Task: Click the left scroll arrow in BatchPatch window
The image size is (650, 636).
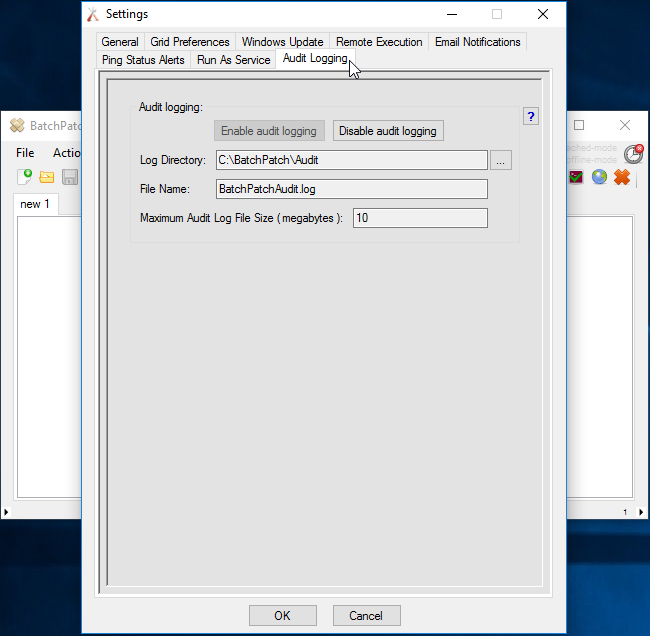Action: pyautogui.click(x=6, y=512)
